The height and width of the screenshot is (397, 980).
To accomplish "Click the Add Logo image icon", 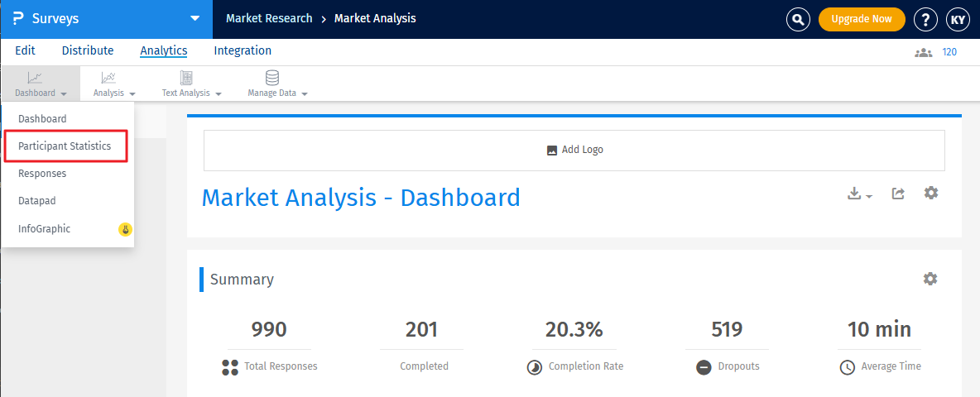I will (552, 150).
